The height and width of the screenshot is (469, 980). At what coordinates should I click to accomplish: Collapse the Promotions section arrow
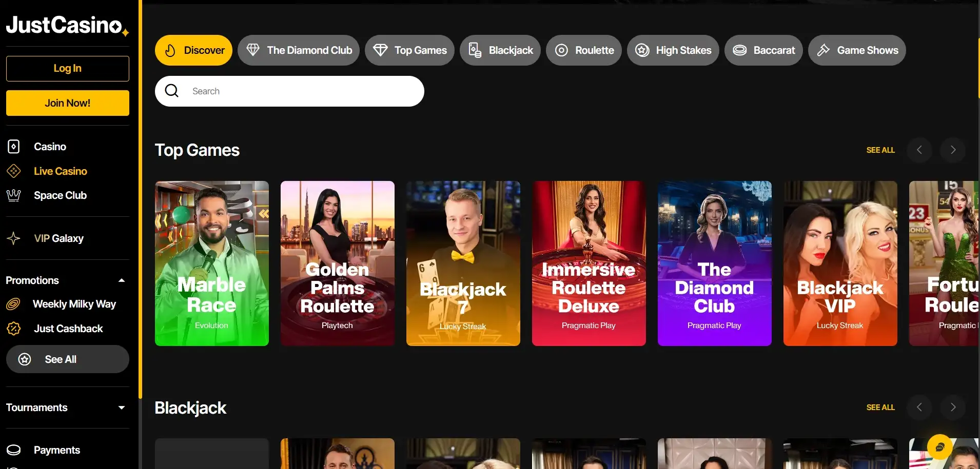122,280
